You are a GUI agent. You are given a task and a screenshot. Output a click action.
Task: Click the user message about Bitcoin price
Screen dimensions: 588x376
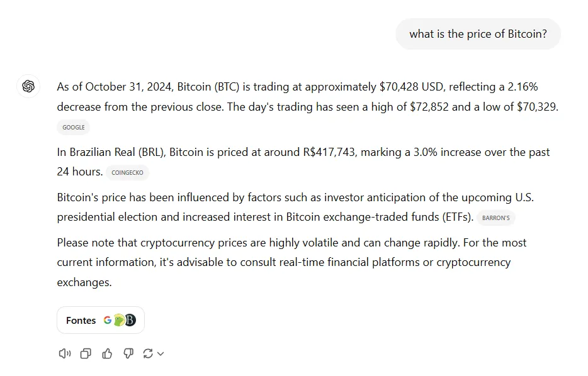tap(478, 34)
